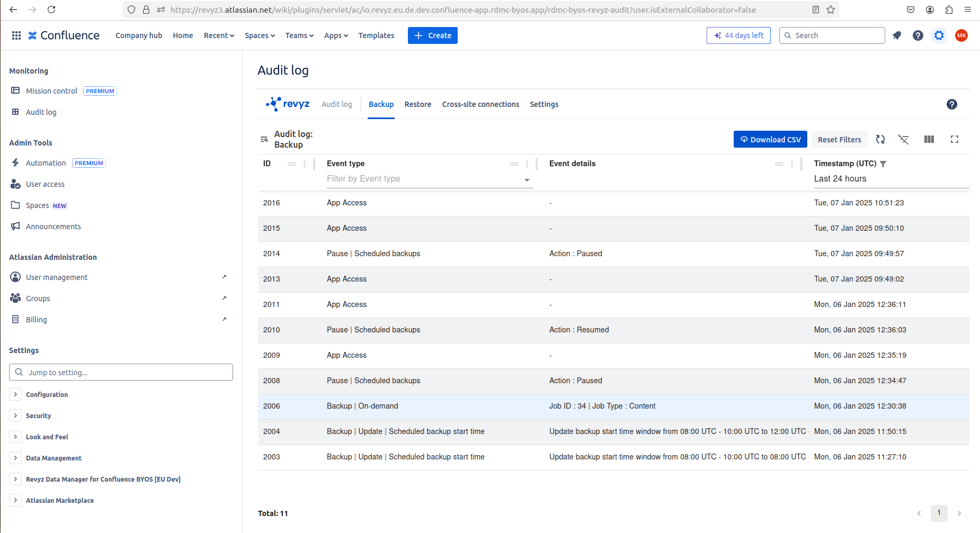Open the Cross-site connections tab
This screenshot has width=980, height=533.
[x=480, y=104]
